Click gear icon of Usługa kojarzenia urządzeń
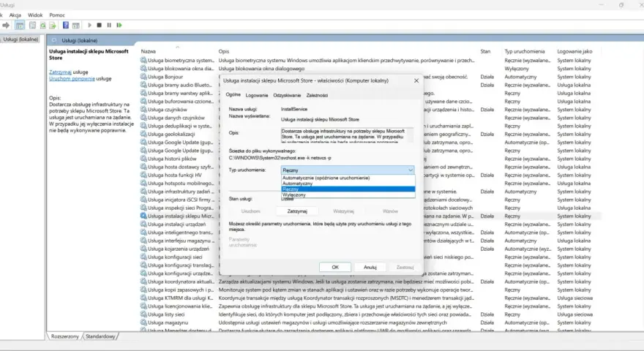This screenshot has width=644, height=351. click(x=143, y=249)
